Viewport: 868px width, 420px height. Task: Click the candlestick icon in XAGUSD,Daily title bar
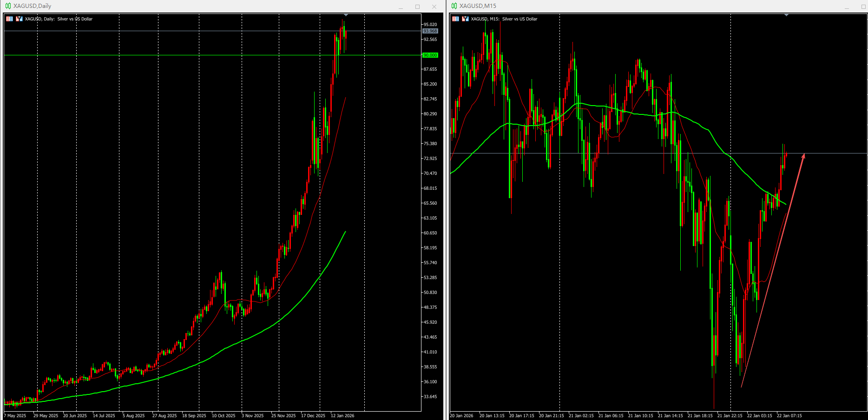(x=8, y=6)
